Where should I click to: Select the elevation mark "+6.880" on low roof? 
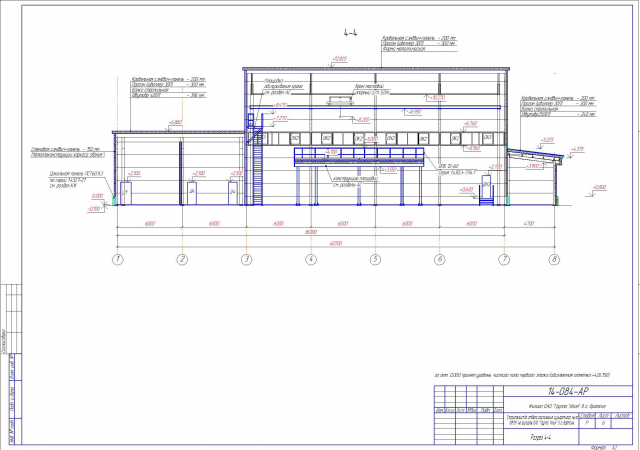pyautogui.click(x=176, y=122)
